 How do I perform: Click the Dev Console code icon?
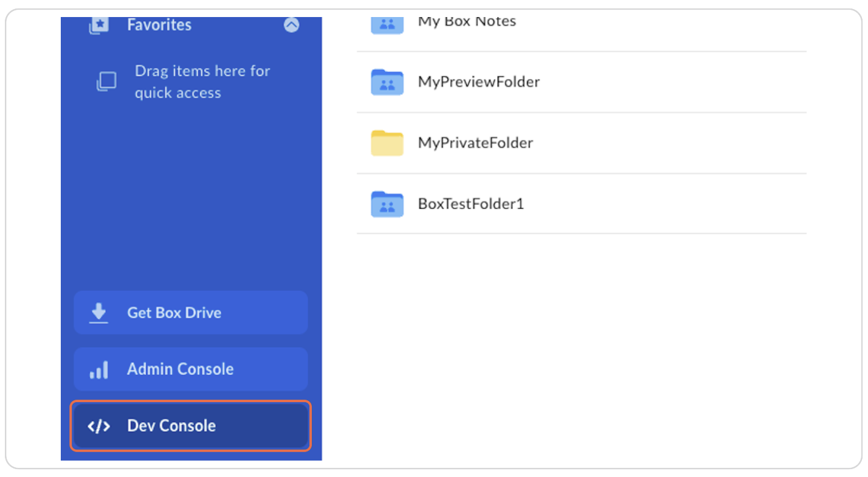click(98, 426)
